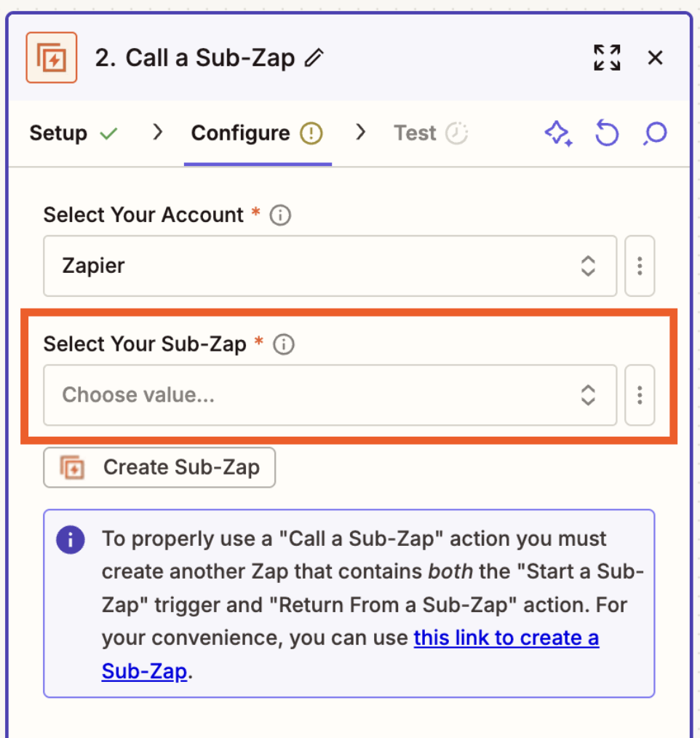The image size is (700, 738).
Task: Click the chevron between Configure and Test
Action: tap(360, 132)
